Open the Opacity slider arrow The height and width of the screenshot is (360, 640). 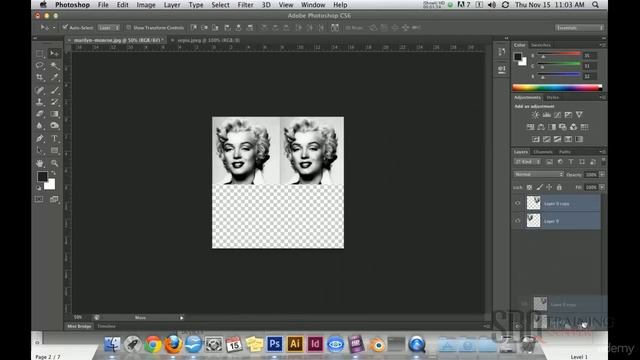[602, 174]
